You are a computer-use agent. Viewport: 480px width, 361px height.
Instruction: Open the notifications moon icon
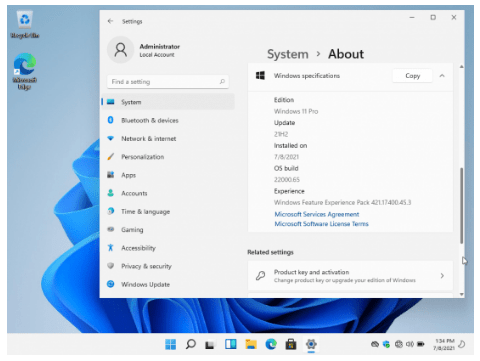[x=462, y=344]
